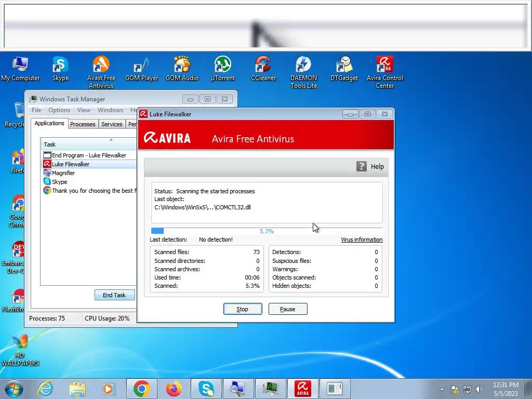The image size is (532, 399).
Task: Click the Windows Start button
Action: (14, 389)
